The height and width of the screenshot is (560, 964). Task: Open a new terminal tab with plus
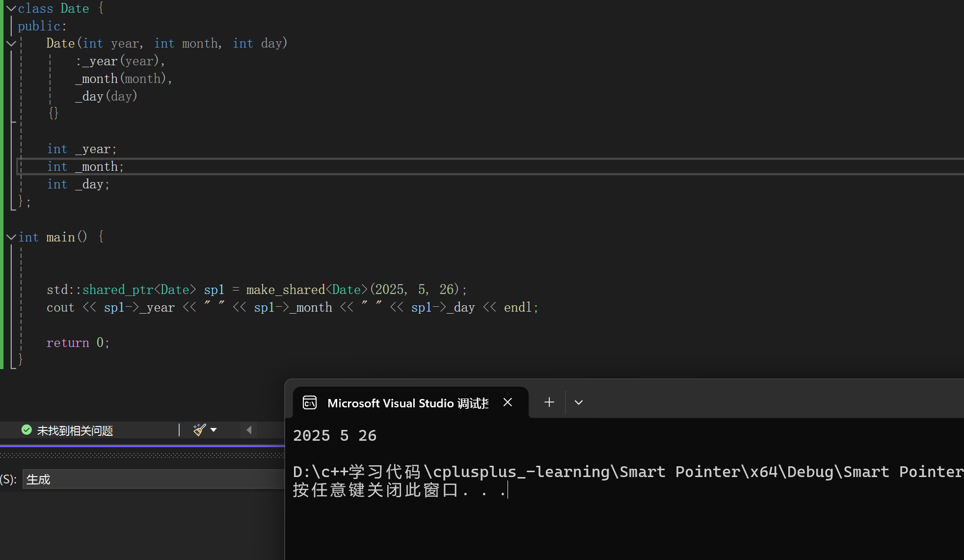click(x=549, y=402)
